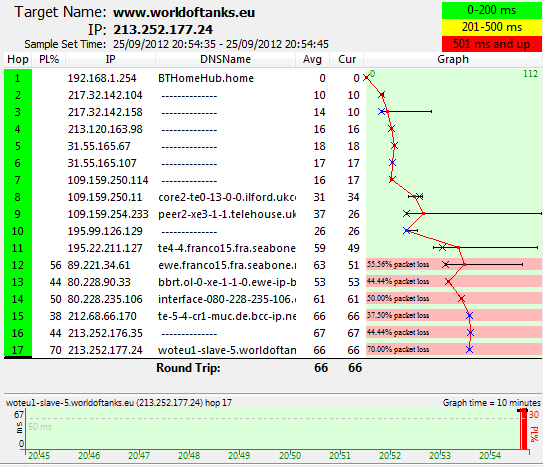The image size is (543, 467).
Task: Sort by the IP column header
Action: (110, 60)
